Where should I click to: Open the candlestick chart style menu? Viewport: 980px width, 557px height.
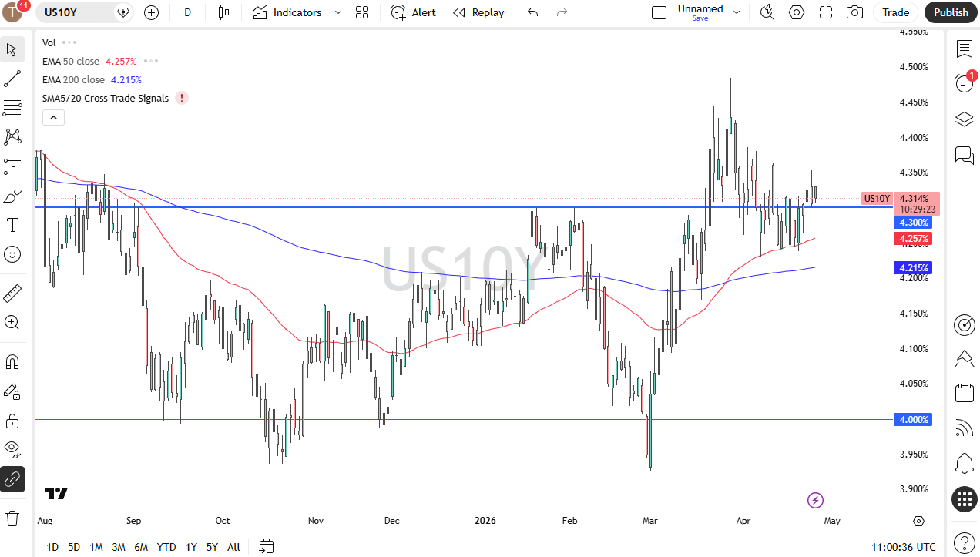tap(223, 12)
